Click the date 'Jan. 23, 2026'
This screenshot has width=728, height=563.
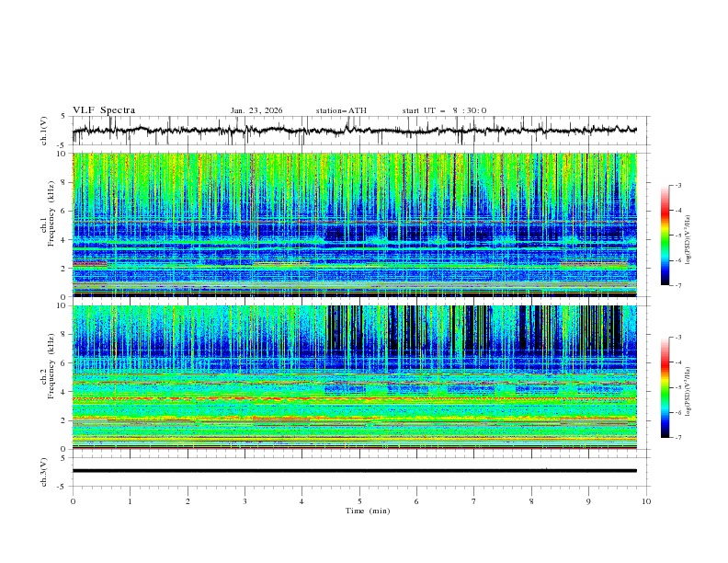point(256,110)
